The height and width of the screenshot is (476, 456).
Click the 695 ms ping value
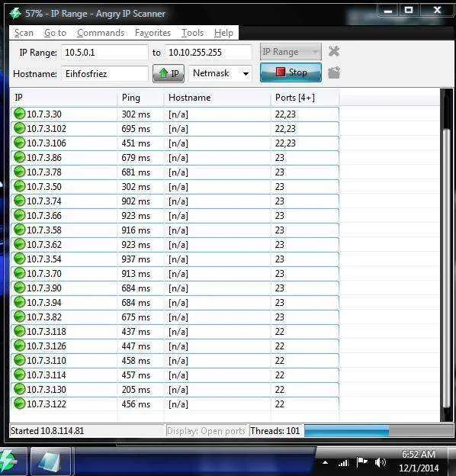coord(136,129)
